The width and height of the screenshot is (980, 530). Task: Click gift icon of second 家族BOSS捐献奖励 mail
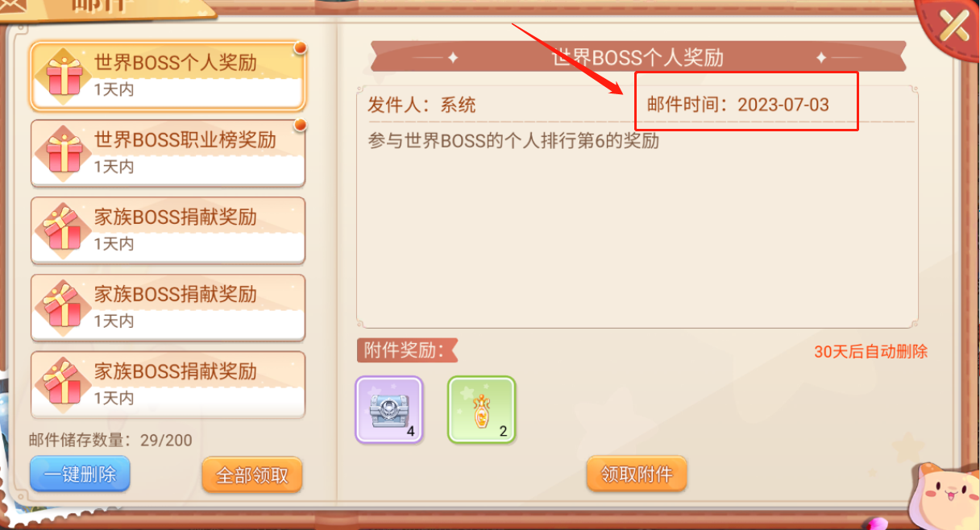coord(64,307)
